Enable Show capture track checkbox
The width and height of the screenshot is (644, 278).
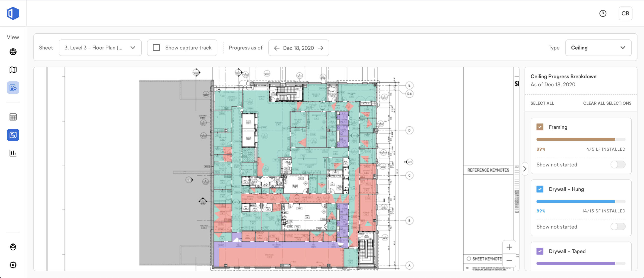[x=156, y=48]
